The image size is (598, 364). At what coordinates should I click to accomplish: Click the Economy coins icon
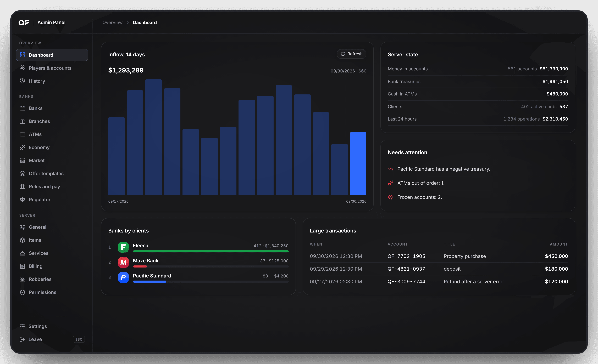23,147
